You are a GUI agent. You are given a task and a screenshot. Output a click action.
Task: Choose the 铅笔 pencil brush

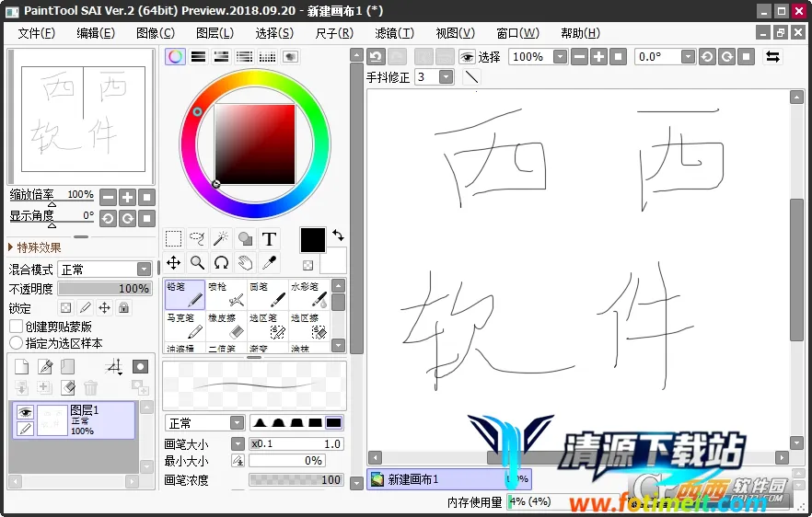(x=185, y=294)
